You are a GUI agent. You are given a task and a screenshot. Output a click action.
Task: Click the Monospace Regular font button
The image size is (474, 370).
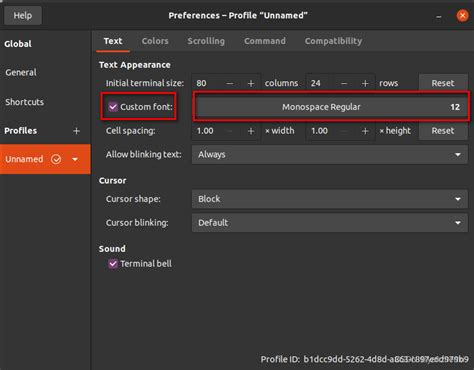(x=332, y=107)
